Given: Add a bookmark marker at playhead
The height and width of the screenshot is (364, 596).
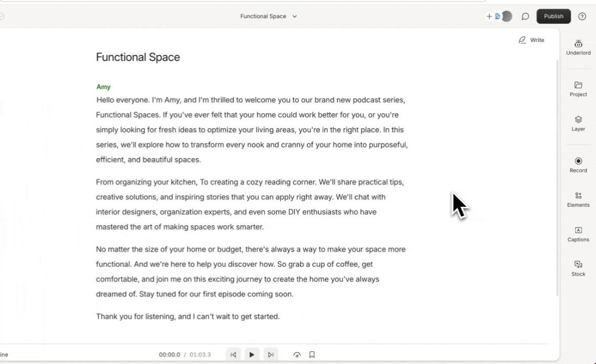Looking at the screenshot, I should pyautogui.click(x=312, y=355).
